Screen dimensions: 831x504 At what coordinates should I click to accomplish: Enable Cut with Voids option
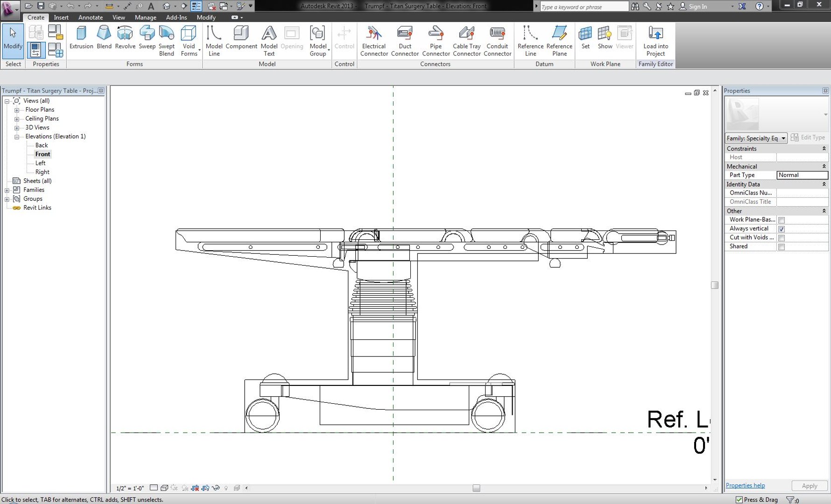pos(782,238)
